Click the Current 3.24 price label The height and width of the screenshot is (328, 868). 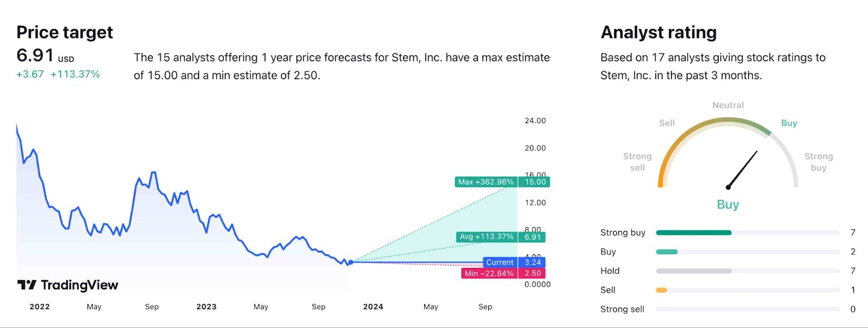(x=500, y=262)
